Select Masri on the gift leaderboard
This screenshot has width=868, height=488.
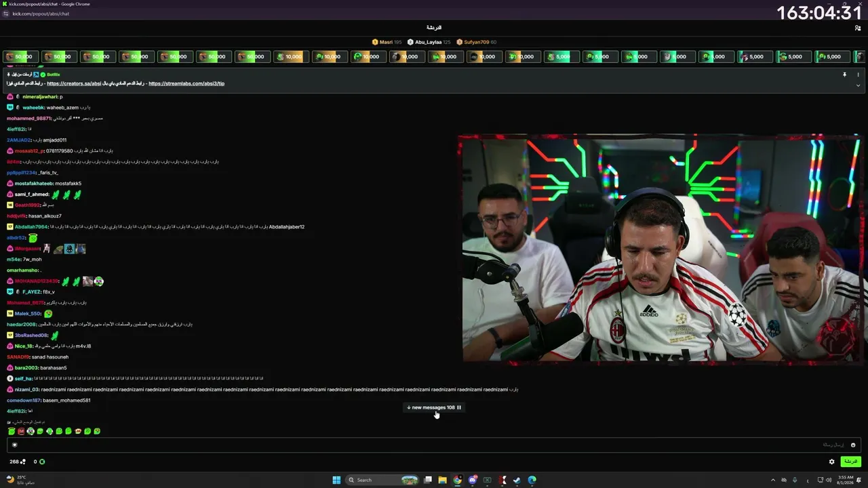point(386,42)
